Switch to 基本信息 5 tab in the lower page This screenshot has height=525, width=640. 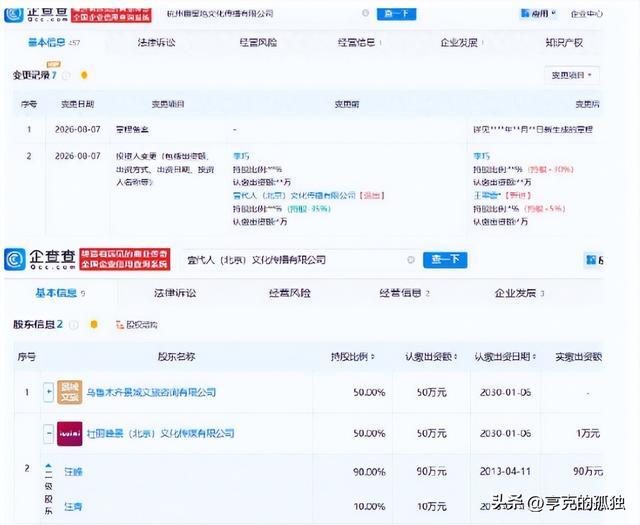click(x=60, y=293)
